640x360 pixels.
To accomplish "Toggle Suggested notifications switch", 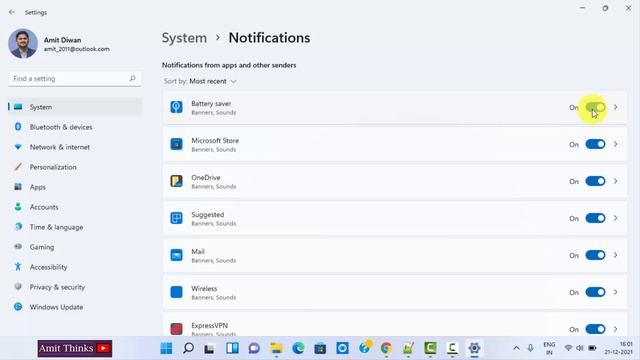I will [x=595, y=218].
